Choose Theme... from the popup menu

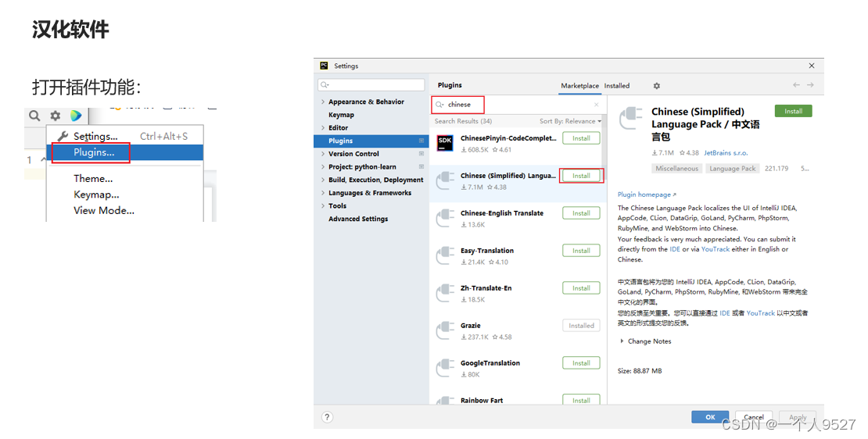pyautogui.click(x=93, y=179)
